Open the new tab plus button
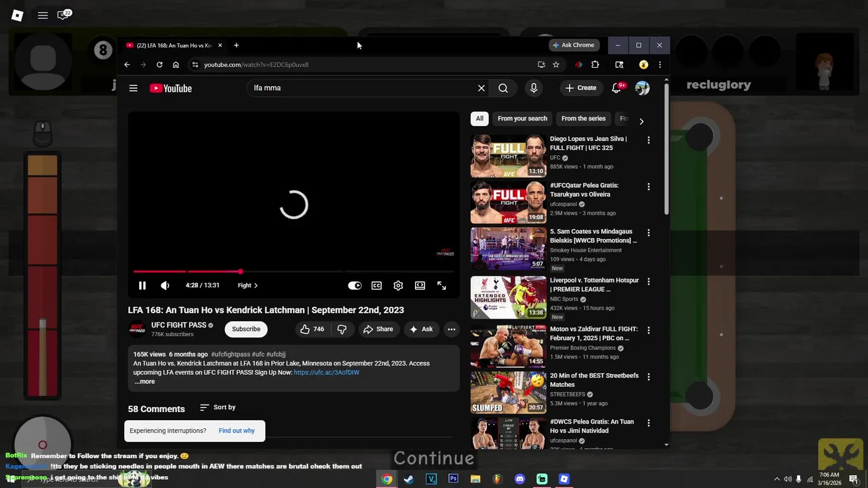Image resolution: width=868 pixels, height=488 pixels. (236, 45)
